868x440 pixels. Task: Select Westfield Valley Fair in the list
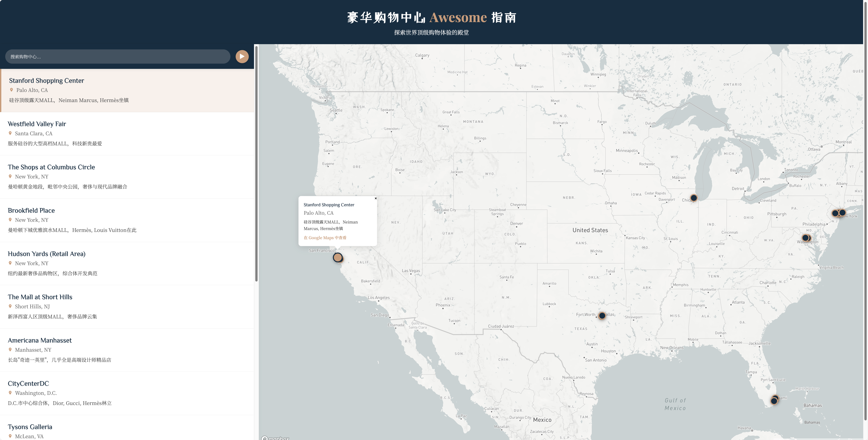[127, 134]
